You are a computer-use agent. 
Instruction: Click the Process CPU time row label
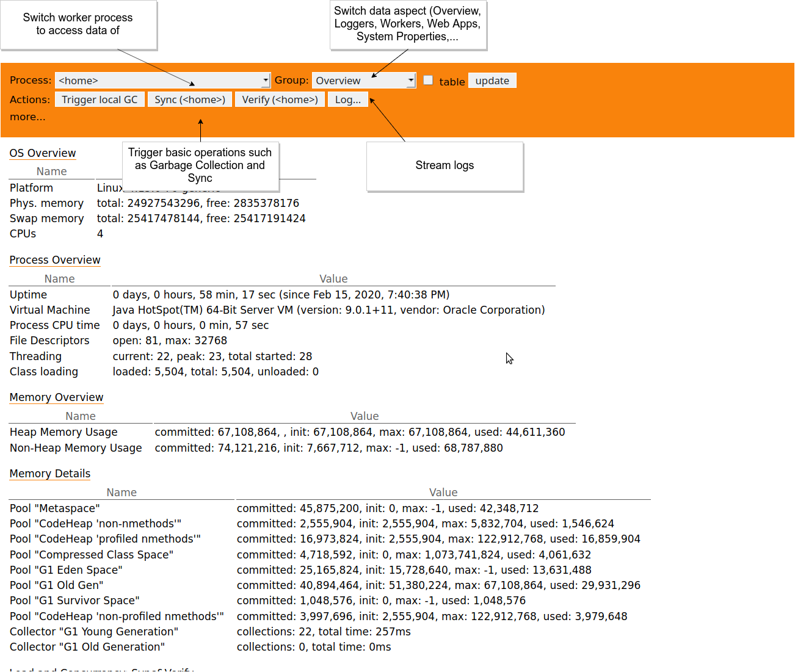tap(55, 325)
